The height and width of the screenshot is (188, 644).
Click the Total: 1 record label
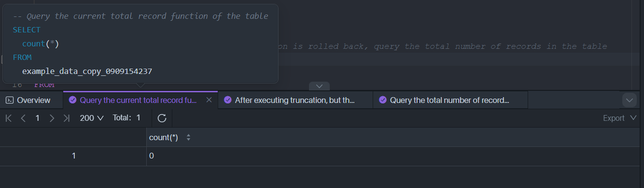pyautogui.click(x=126, y=118)
